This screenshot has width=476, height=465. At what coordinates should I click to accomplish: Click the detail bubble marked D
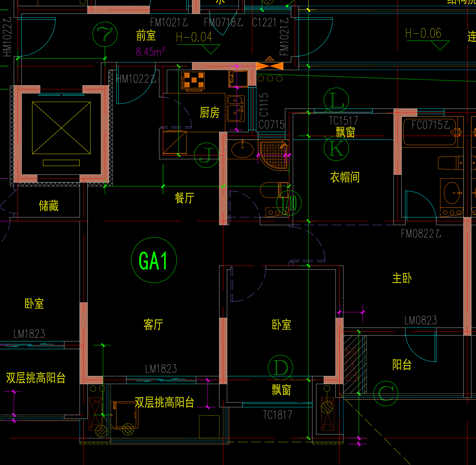[280, 368]
